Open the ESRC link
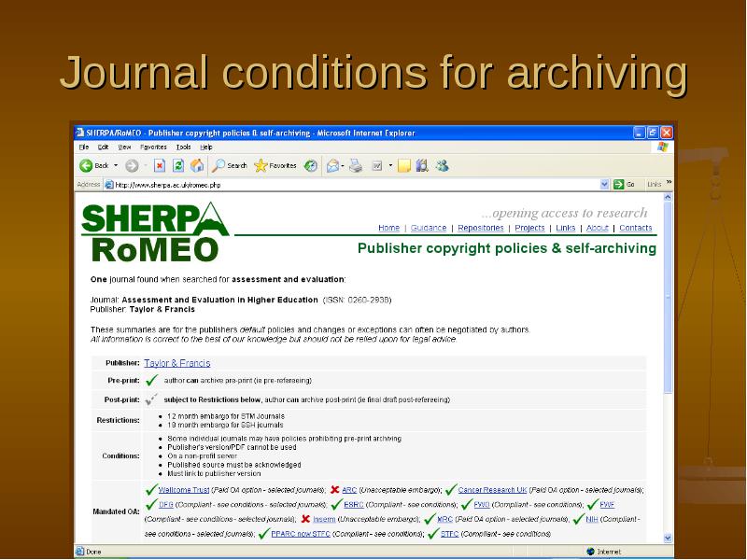Viewport: 747px width, 560px height. tap(354, 504)
